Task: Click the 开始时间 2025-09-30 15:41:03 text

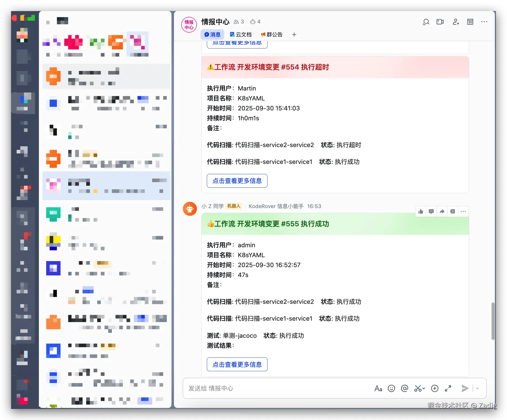Action: pos(254,108)
